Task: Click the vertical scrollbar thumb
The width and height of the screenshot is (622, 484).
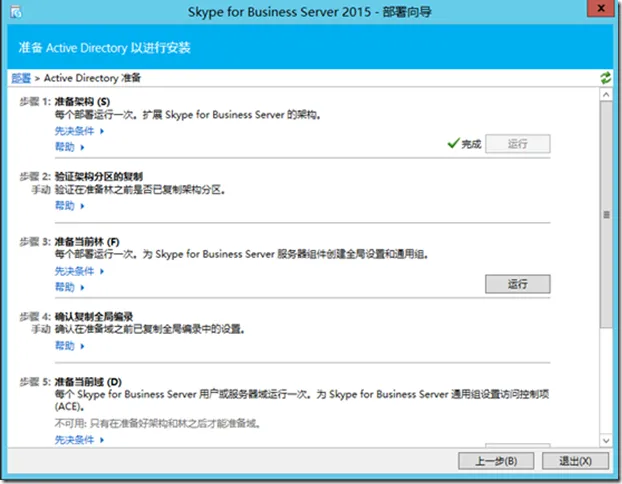Action: click(x=606, y=214)
